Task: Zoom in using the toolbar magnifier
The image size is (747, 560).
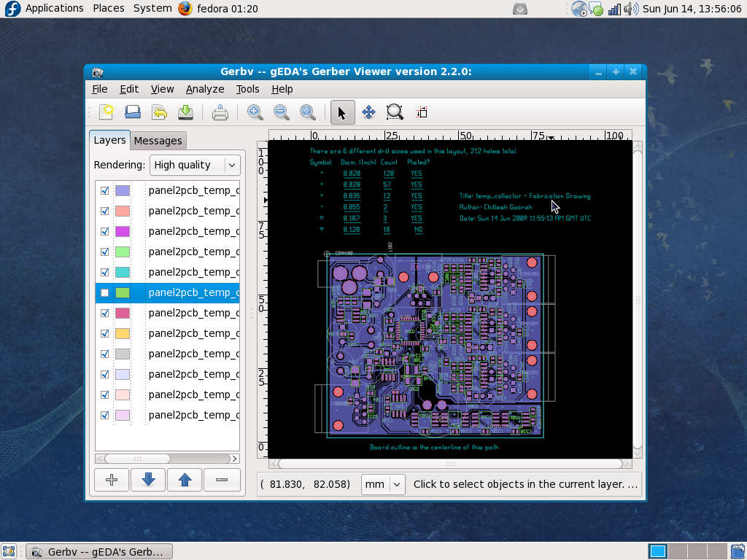Action: [x=255, y=112]
